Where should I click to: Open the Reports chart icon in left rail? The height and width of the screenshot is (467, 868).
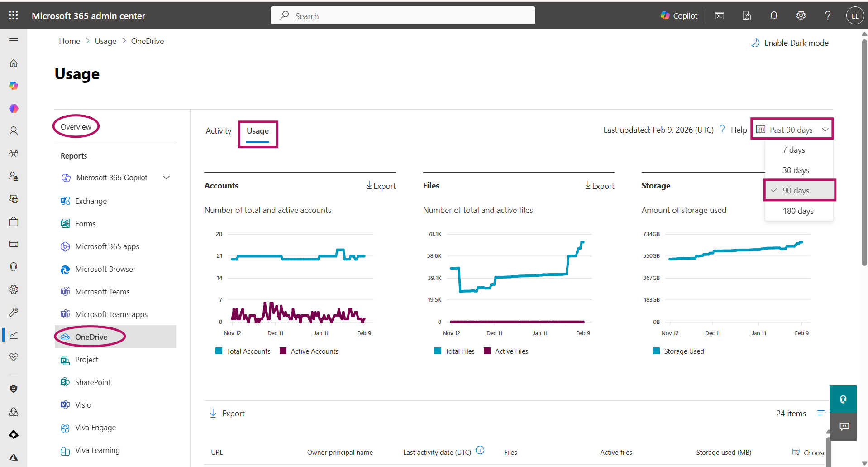pyautogui.click(x=14, y=335)
